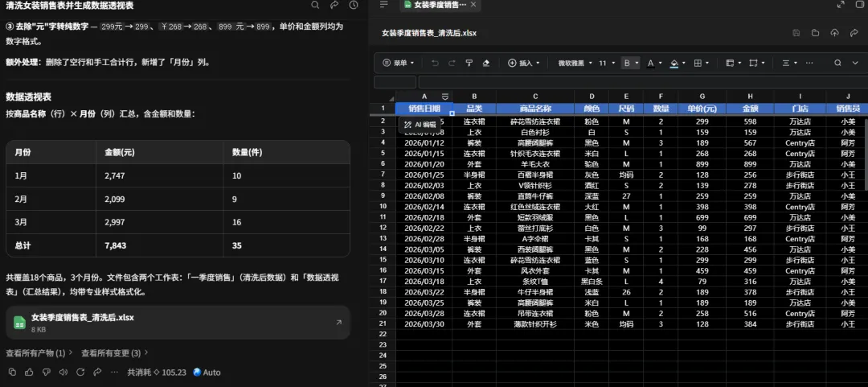
Task: Expand the font color dropdown arrow
Action: pos(661,64)
